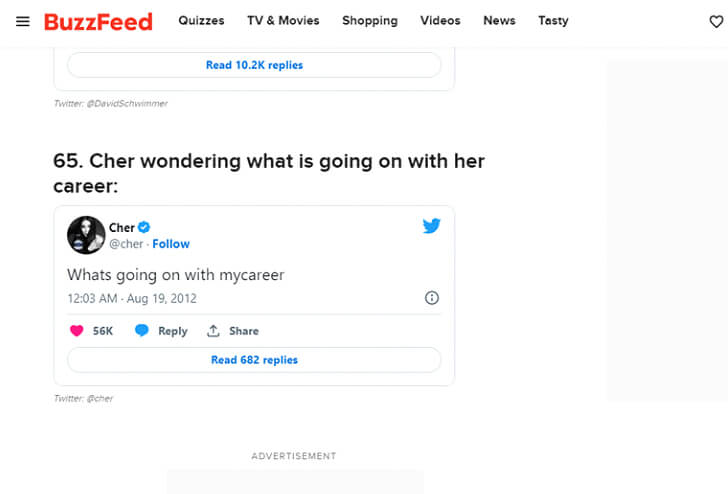This screenshot has width=728, height=494.
Task: Open the TV & Movies section
Action: point(283,21)
